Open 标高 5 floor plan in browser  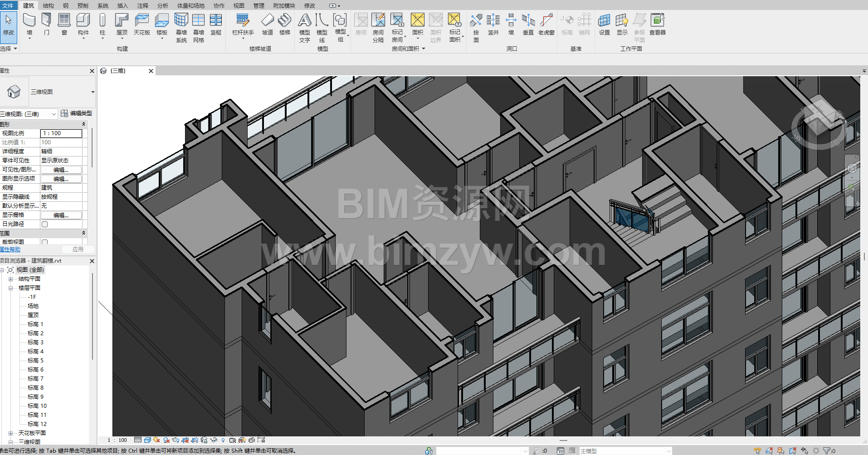click(x=35, y=361)
